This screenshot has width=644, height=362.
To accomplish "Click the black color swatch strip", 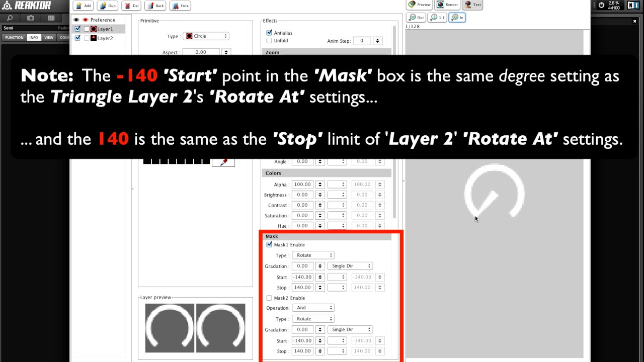I will [x=177, y=161].
